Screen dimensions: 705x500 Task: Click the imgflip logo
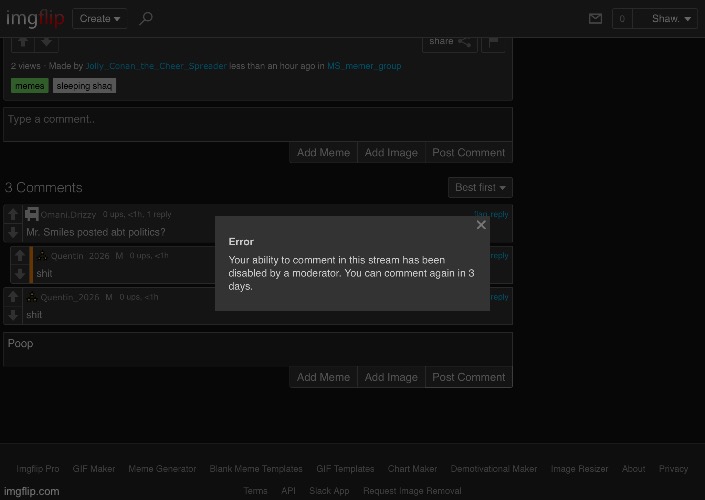pos(35,18)
